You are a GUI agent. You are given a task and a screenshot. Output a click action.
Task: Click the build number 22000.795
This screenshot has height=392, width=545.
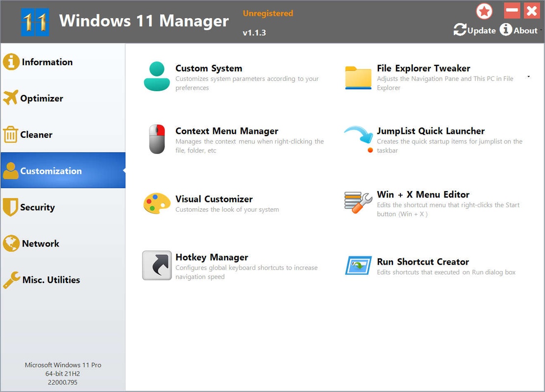[63, 382]
